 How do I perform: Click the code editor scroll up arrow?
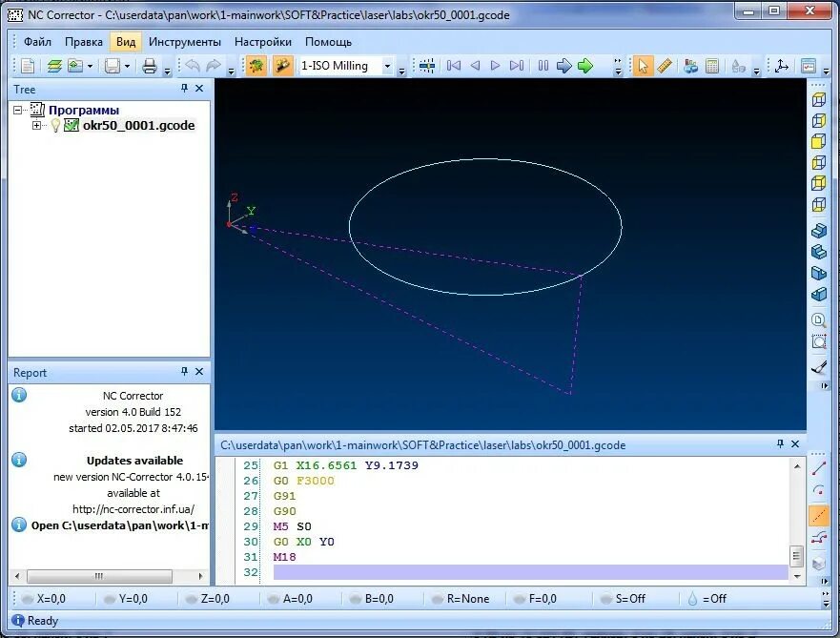coord(796,466)
